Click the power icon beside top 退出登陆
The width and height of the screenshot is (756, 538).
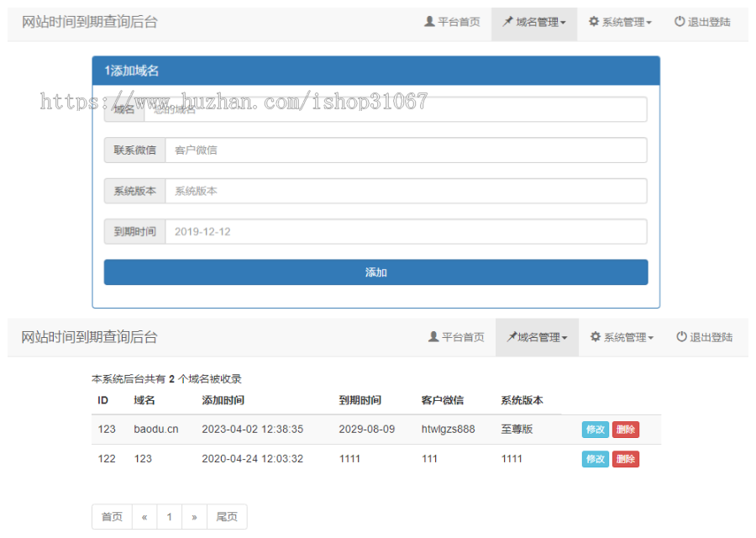click(680, 22)
